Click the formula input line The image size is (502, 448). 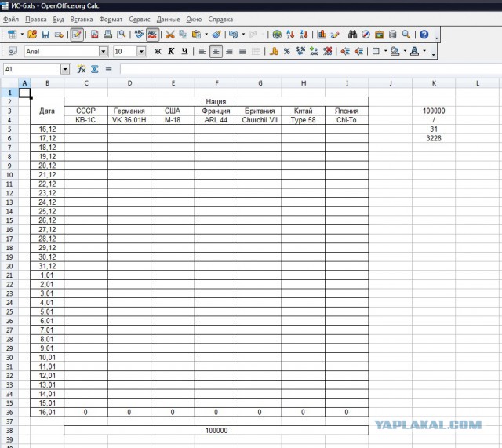tap(311, 69)
